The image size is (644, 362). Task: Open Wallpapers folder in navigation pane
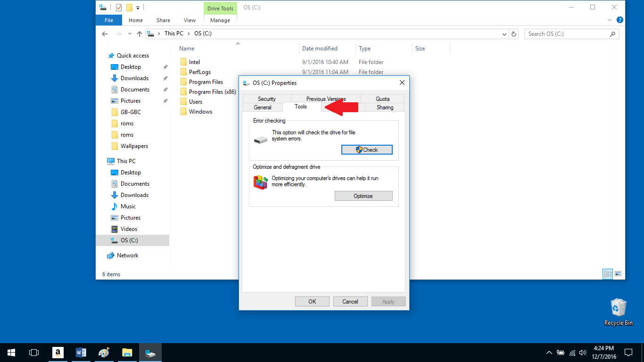[134, 146]
